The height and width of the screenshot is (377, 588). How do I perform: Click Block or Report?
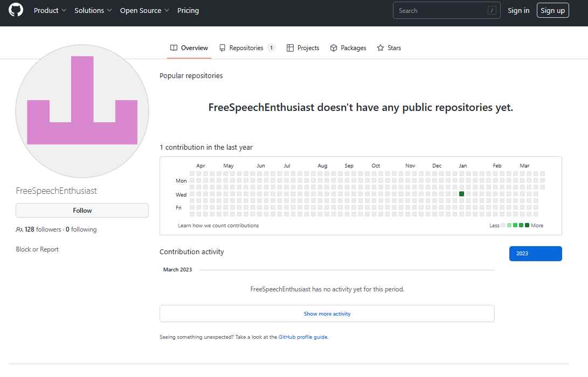click(x=37, y=249)
